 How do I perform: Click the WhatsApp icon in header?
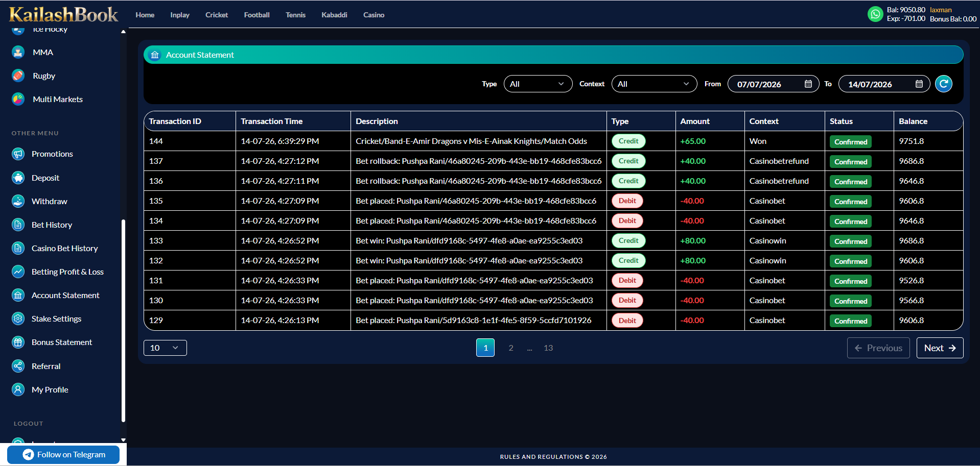pos(875,14)
